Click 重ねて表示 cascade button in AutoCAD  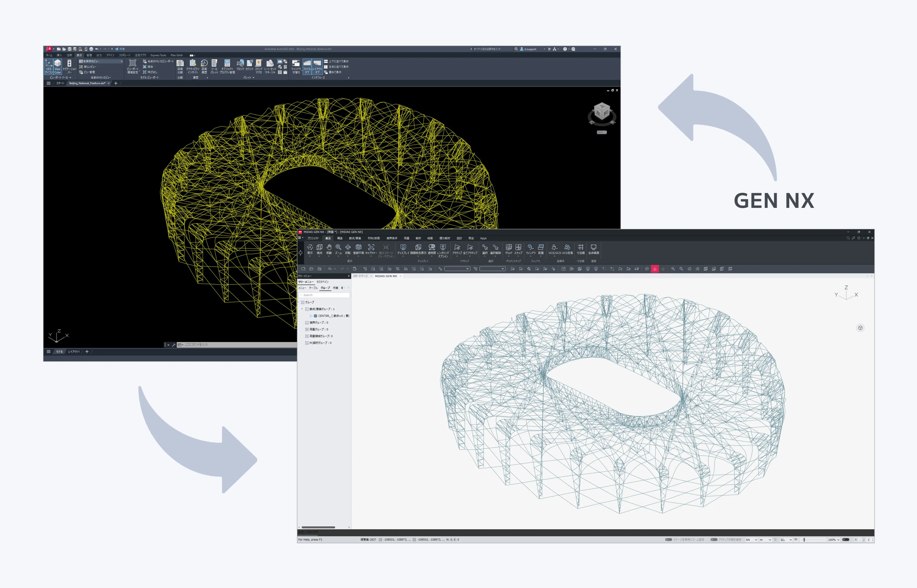pos(333,72)
